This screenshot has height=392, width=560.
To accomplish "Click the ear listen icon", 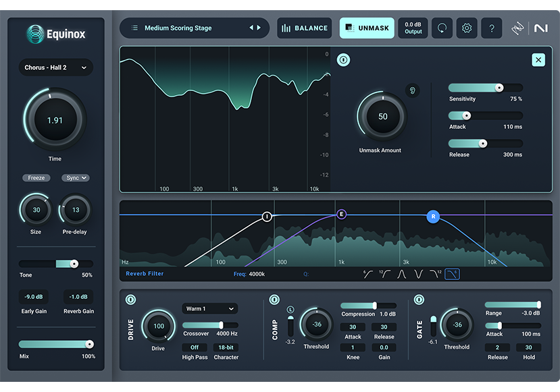I will tap(412, 90).
